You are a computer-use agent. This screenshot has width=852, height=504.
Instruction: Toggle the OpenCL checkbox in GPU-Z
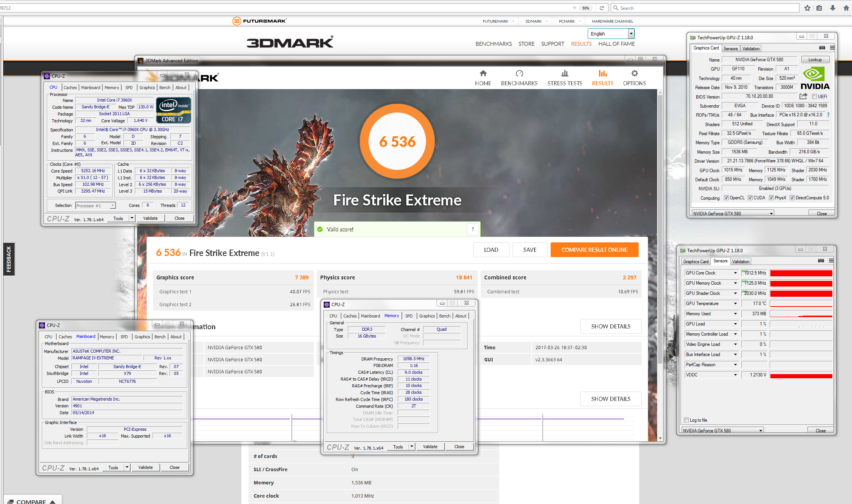726,198
